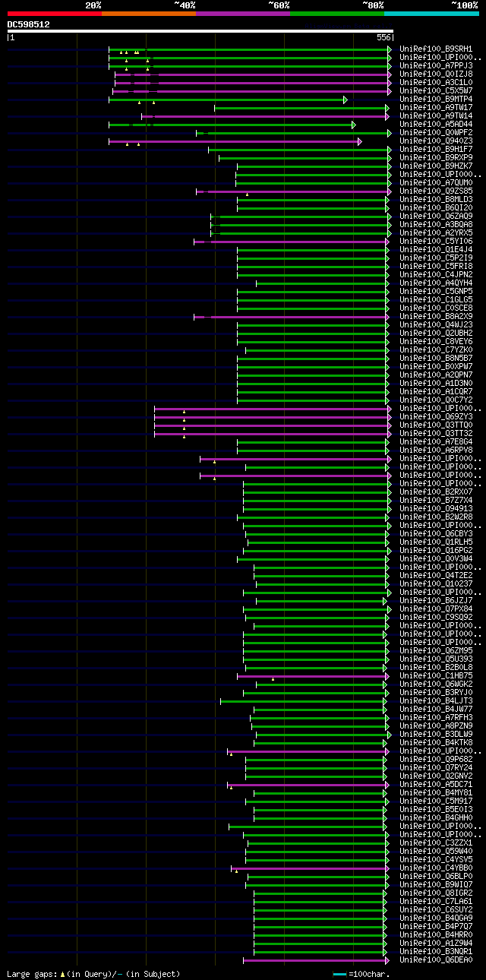
Task: Select the UniRef100_A9TW17 label
Action: (x=436, y=108)
